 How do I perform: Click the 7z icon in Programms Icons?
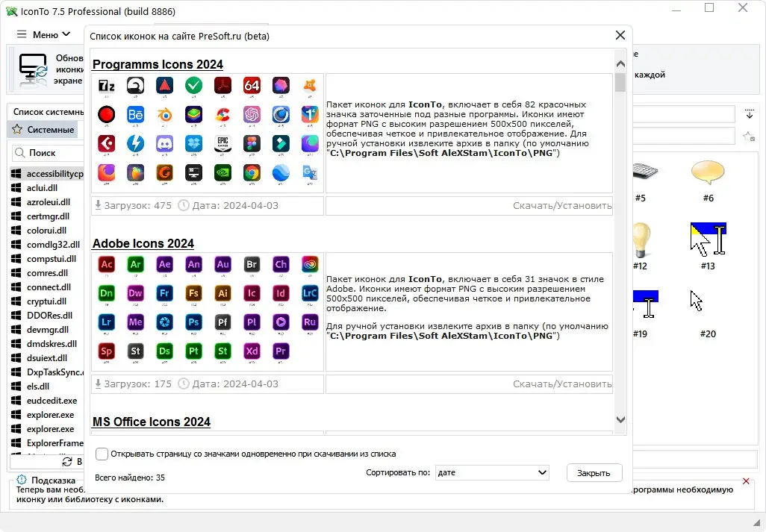107,86
